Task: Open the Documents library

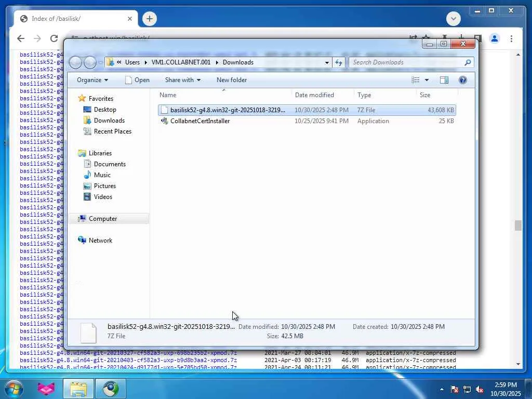Action: pos(110,164)
